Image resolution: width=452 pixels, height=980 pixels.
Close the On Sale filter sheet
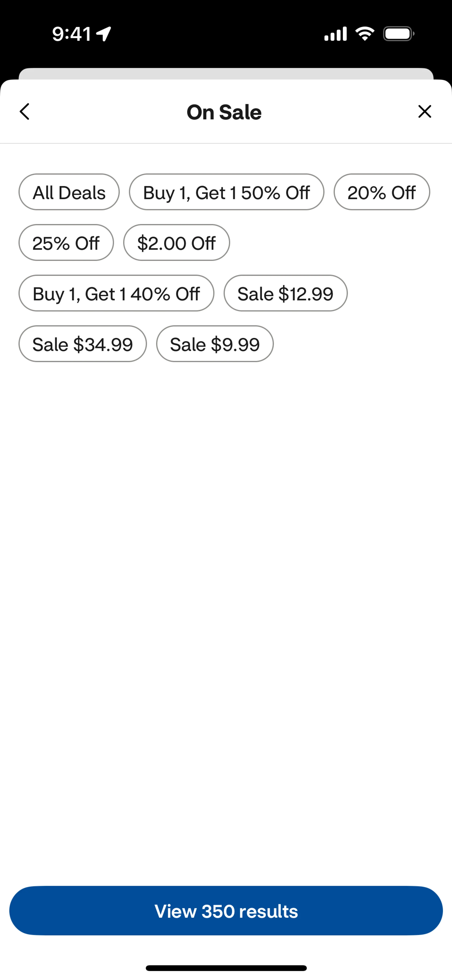tap(425, 111)
